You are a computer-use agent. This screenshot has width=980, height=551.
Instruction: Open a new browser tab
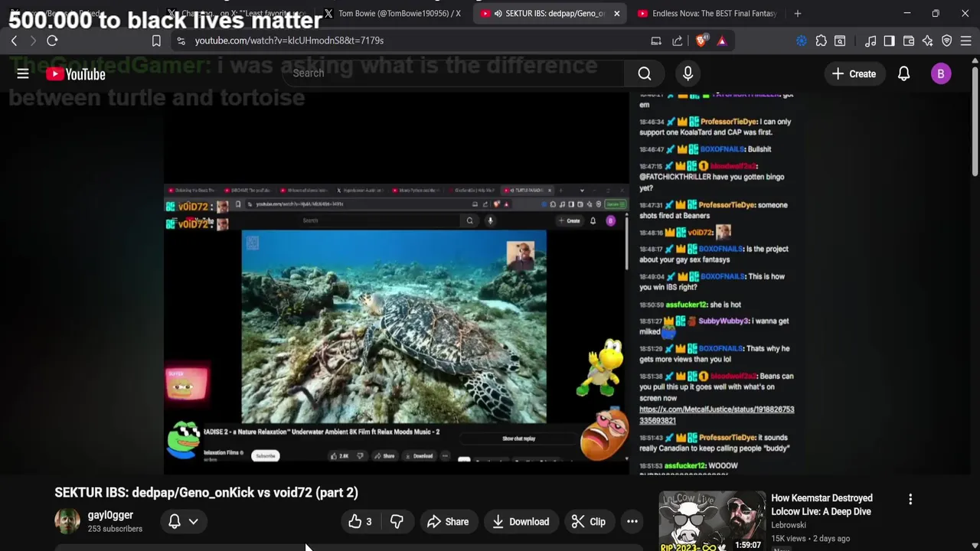797,13
